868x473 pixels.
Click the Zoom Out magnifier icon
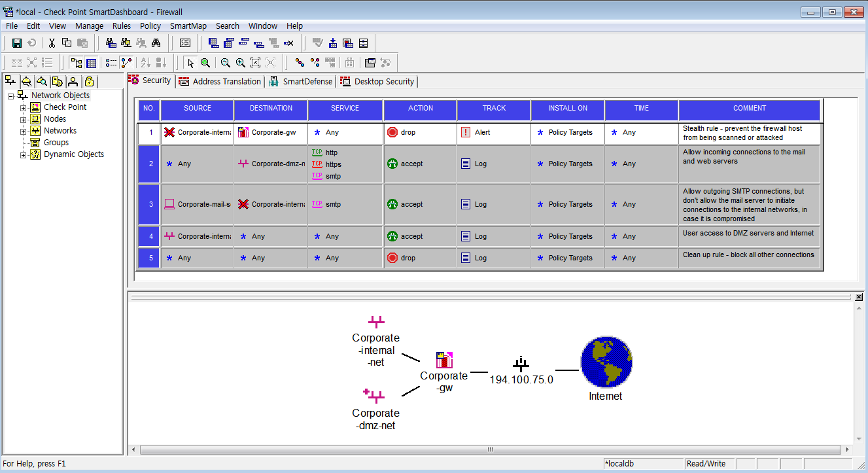[225, 63]
